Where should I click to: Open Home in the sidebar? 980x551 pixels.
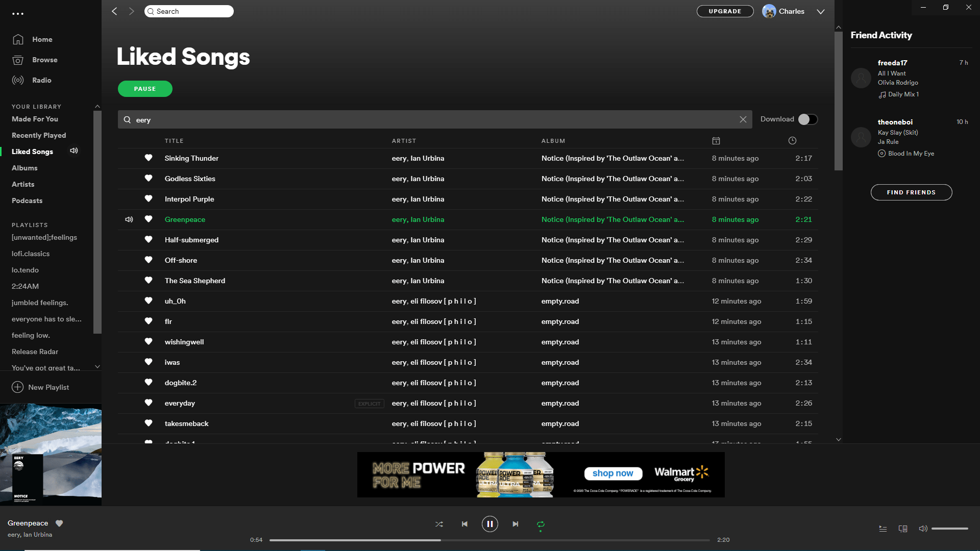[42, 39]
